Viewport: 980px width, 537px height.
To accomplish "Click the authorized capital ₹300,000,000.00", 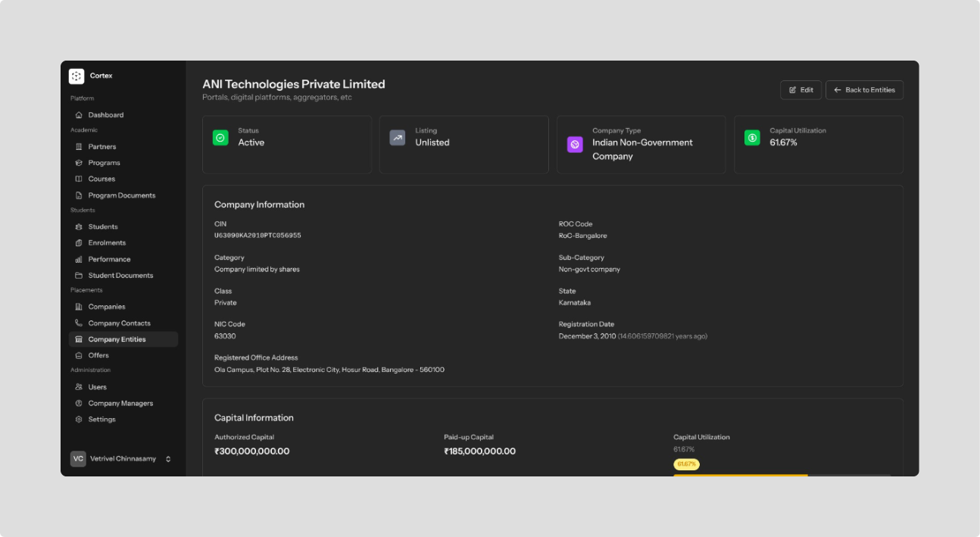I will coord(252,451).
